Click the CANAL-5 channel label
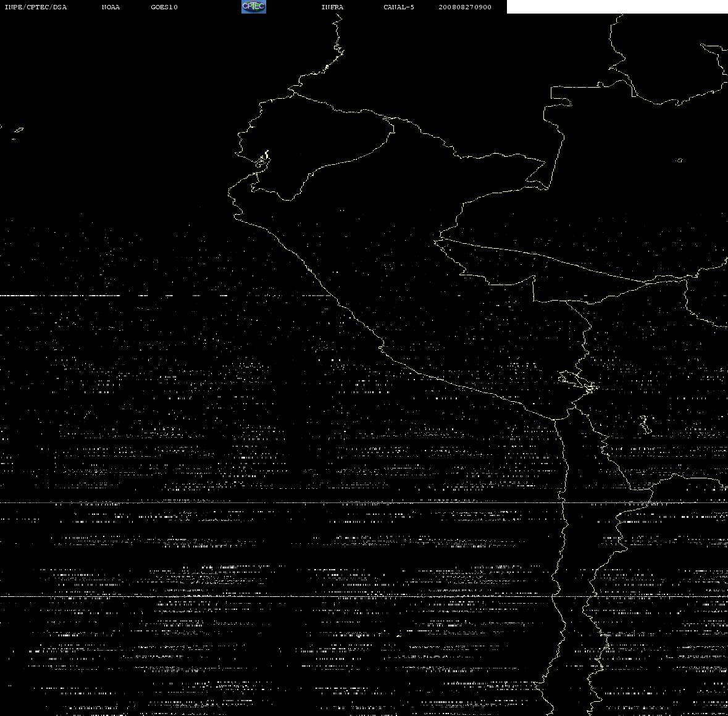Image resolution: width=728 pixels, height=716 pixels. 399,7
